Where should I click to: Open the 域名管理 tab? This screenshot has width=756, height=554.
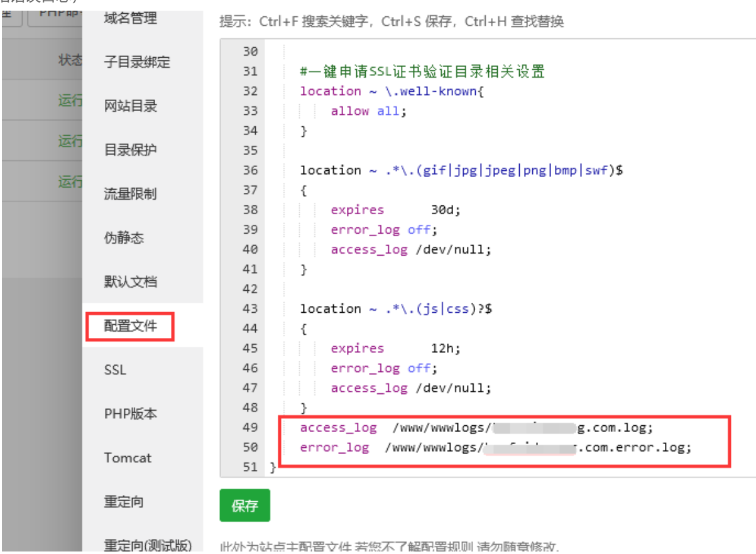pos(130,19)
